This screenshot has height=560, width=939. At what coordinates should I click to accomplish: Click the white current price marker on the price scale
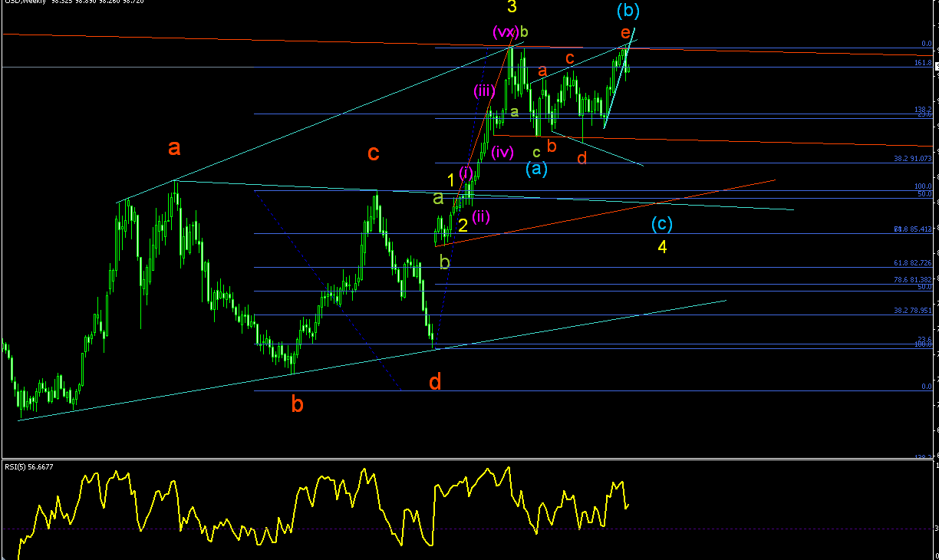pyautogui.click(x=936, y=67)
